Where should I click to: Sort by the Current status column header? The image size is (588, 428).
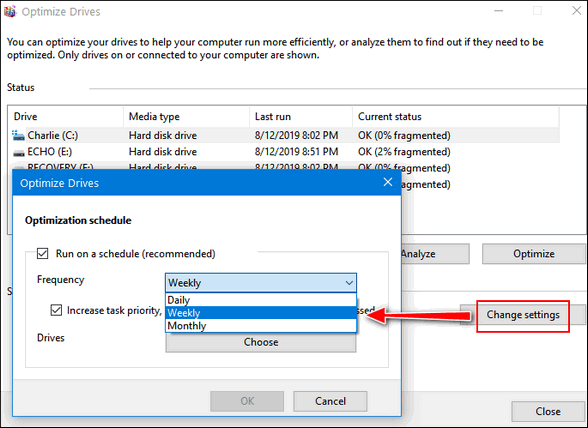(456, 117)
